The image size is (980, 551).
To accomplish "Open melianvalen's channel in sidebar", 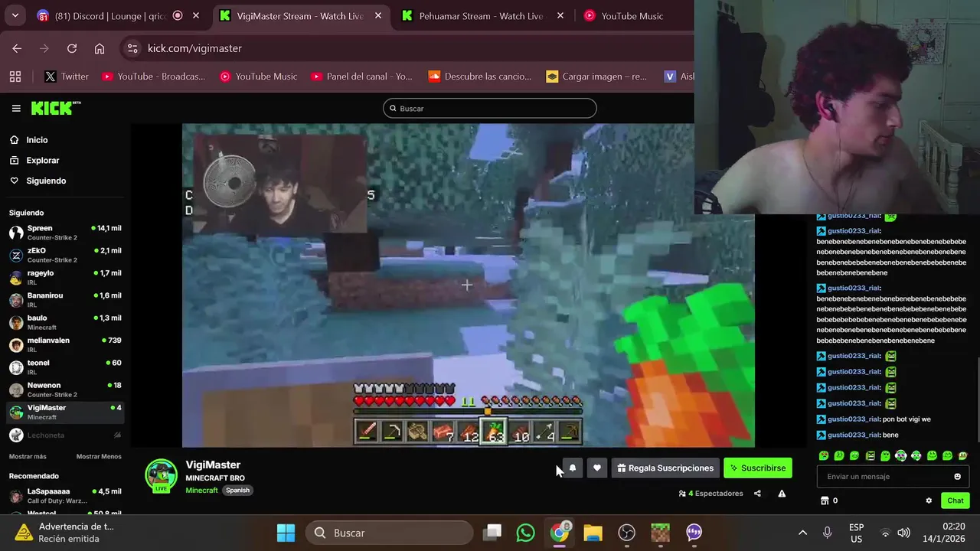I will point(65,344).
